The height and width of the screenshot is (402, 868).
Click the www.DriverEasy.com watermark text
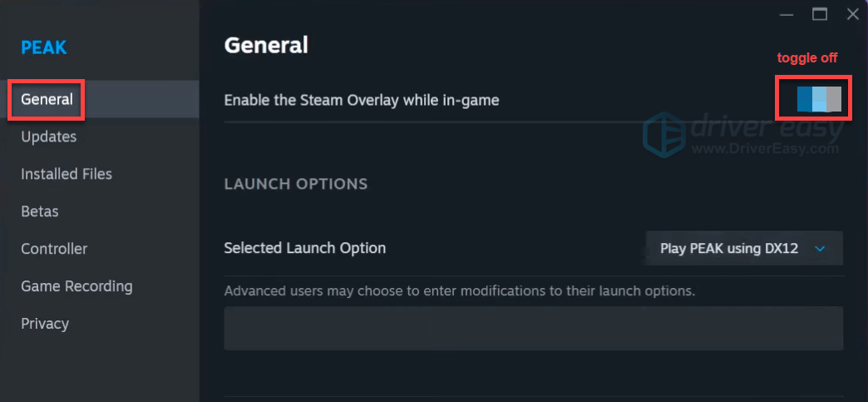(766, 149)
